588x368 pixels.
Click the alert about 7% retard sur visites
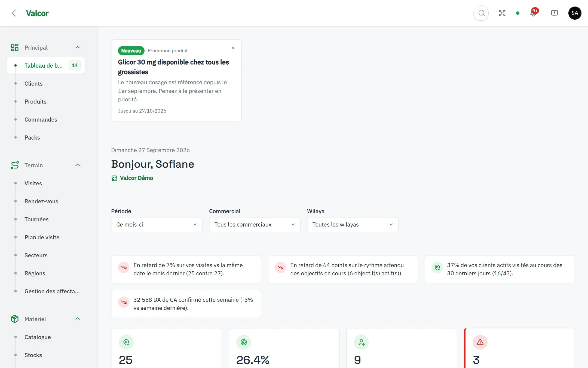[x=186, y=269]
